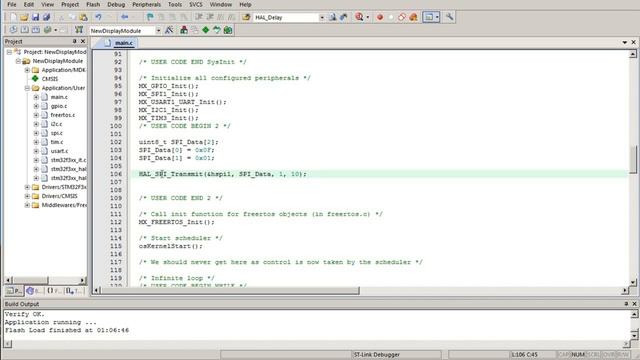Screen dimensions: 640x360
Task: Select gpio.c in the project tree
Action: pos(59,106)
